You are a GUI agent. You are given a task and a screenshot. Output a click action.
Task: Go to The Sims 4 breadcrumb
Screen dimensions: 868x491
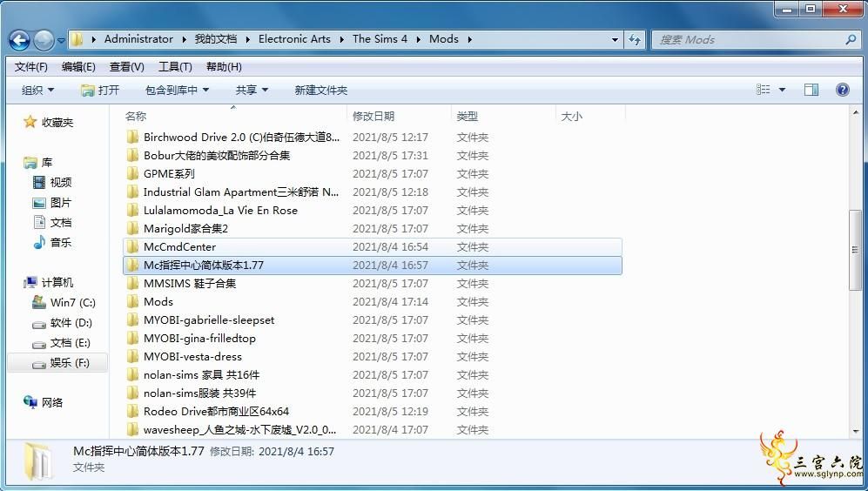point(380,39)
